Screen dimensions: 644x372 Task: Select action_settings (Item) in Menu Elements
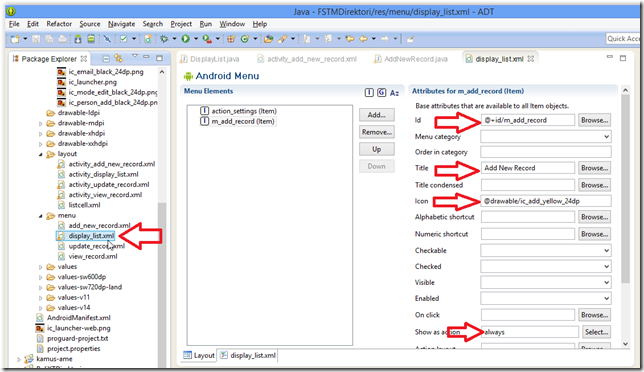[x=238, y=111]
